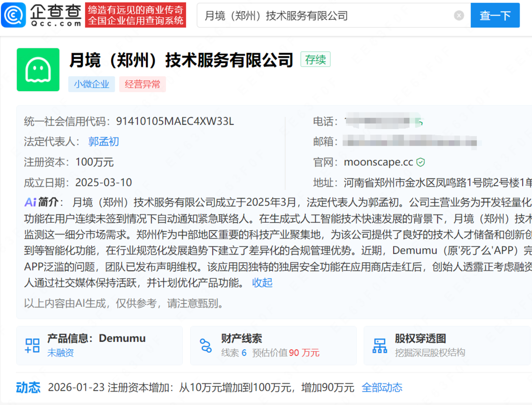
Task: Click the property clues icon
Action: point(206,345)
